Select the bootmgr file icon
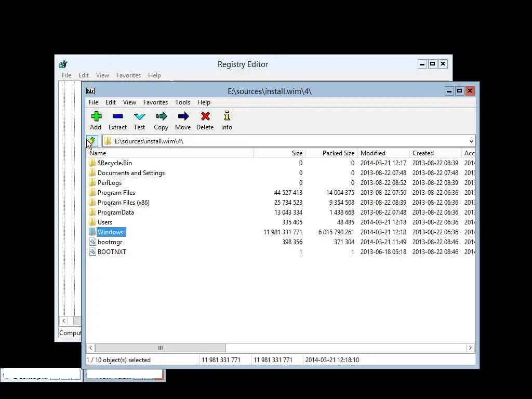This screenshot has height=399, width=532. click(x=92, y=242)
